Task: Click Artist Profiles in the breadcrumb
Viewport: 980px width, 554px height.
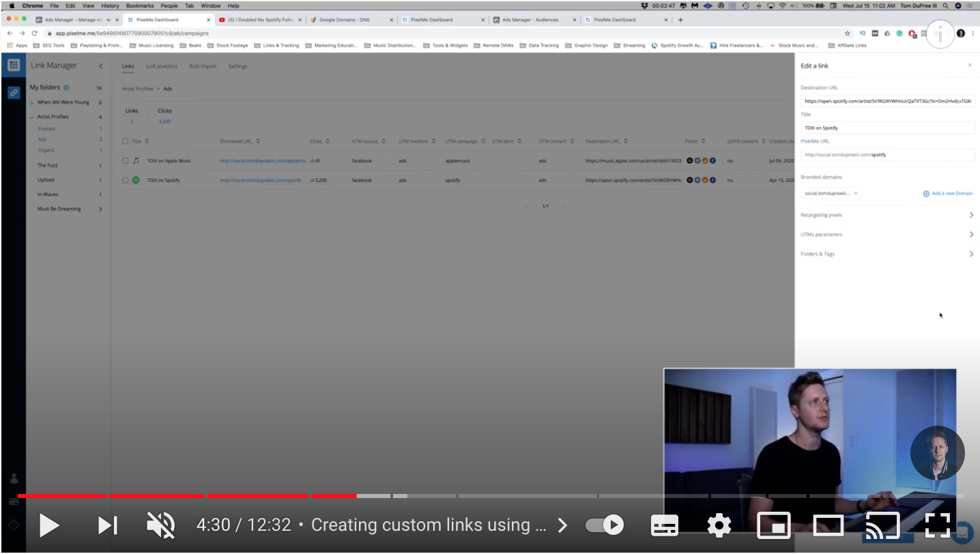Action: coord(137,89)
